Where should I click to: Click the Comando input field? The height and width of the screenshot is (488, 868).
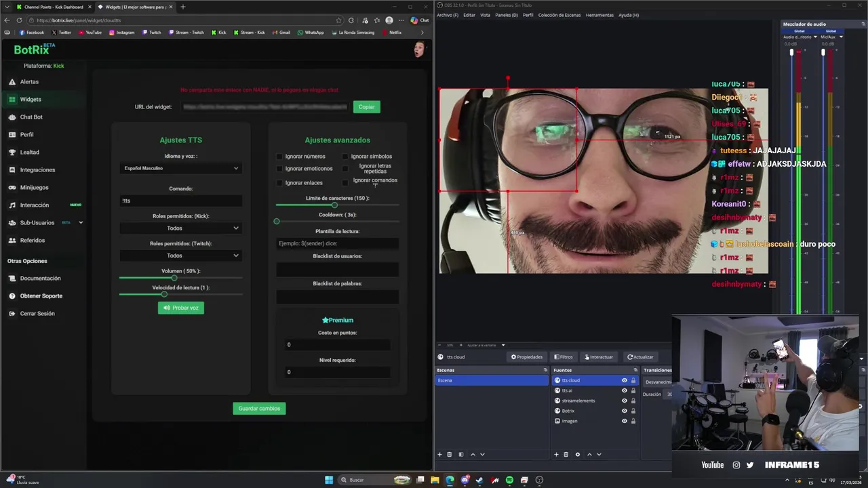coord(181,201)
